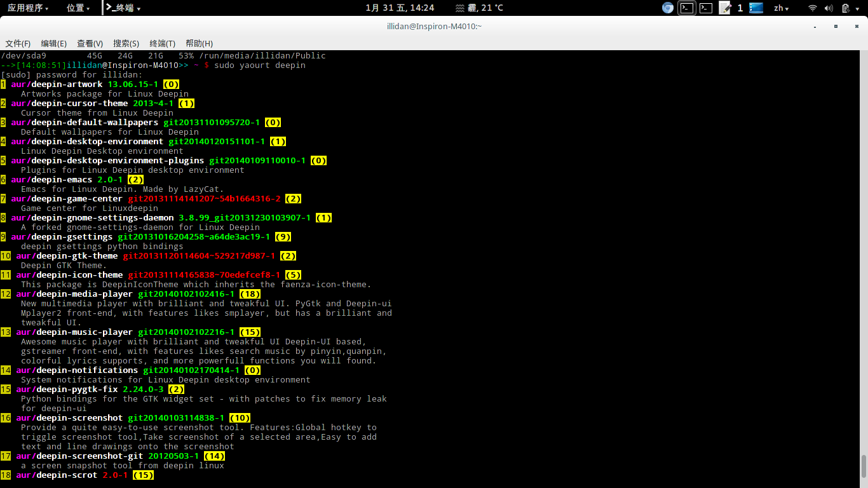Click the text aur/deepin-music-player
This screenshot has height=488, width=868.
[x=74, y=332]
